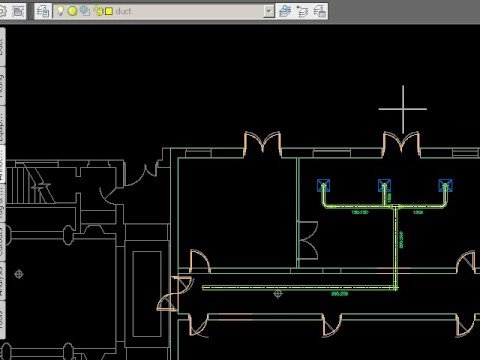
Task: Select the middle blue air diffuser block
Action: point(384,185)
